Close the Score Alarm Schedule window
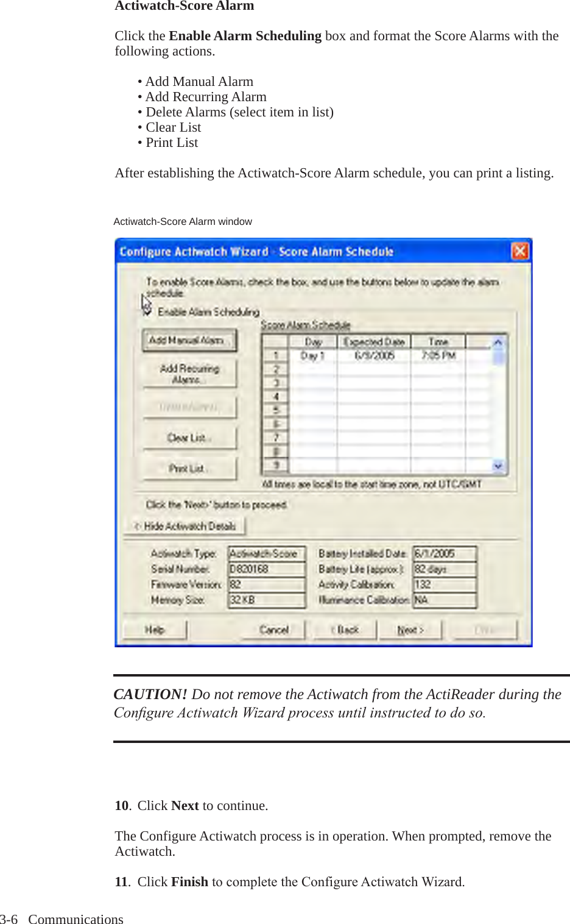 pyautogui.click(x=521, y=251)
